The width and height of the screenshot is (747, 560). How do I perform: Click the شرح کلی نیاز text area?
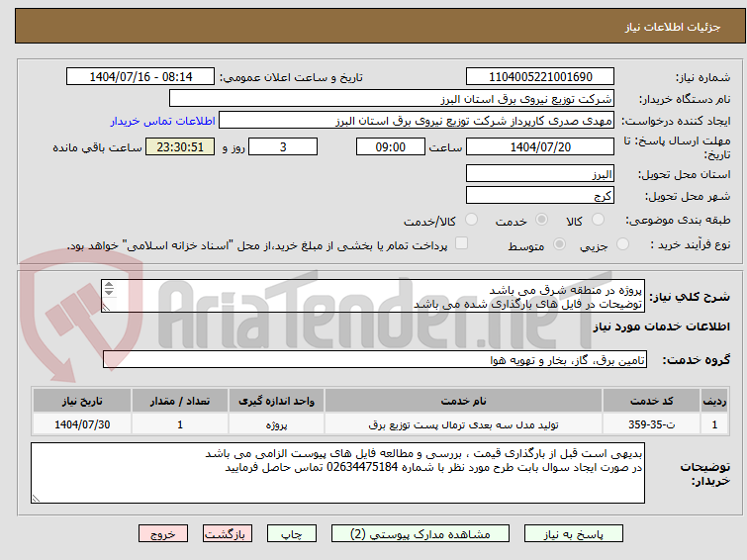click(x=373, y=296)
